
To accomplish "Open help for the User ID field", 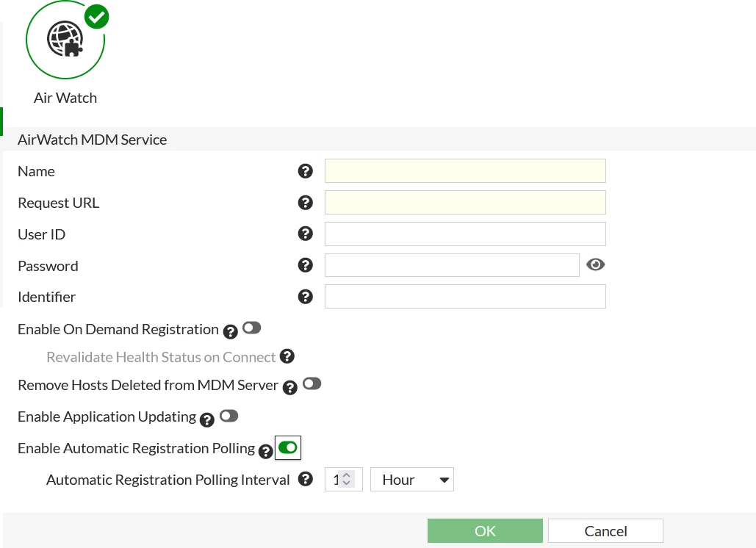I will pyautogui.click(x=305, y=234).
